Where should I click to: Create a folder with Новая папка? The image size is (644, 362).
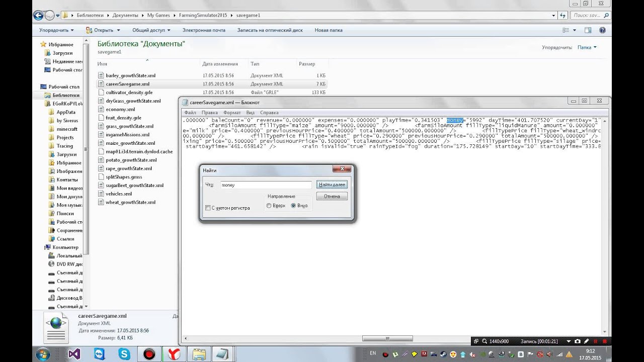329,30
